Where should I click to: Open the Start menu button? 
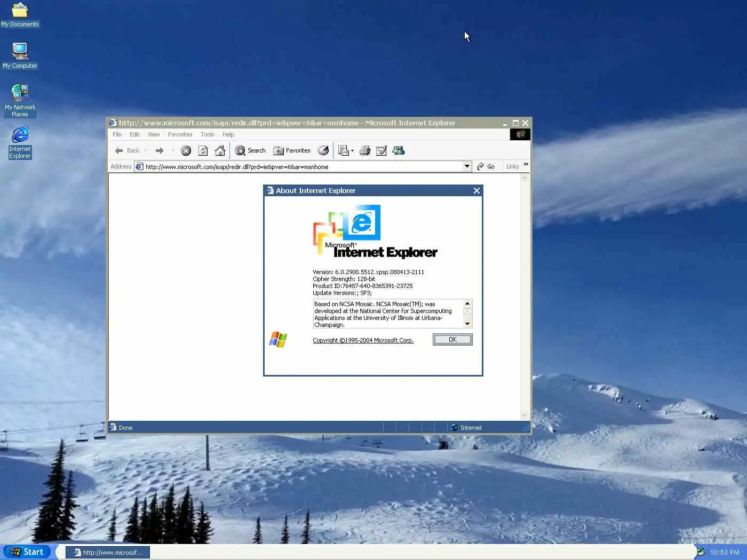point(27,552)
